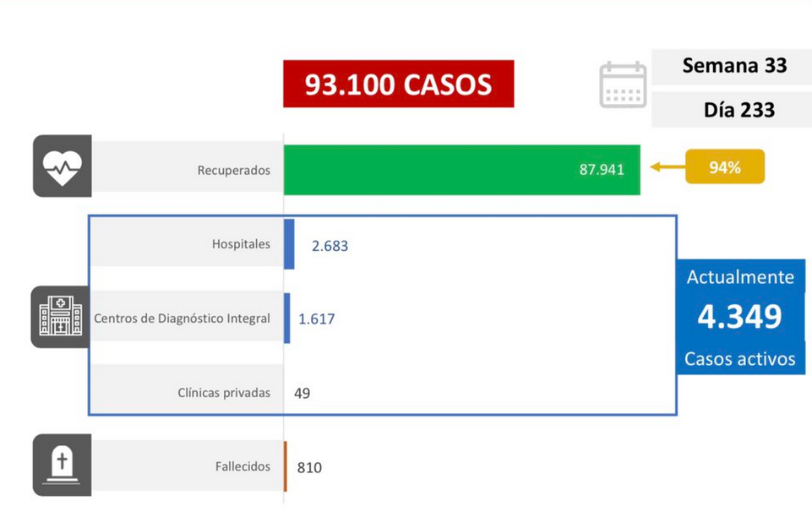Click the 2.683 hospital value

click(330, 245)
